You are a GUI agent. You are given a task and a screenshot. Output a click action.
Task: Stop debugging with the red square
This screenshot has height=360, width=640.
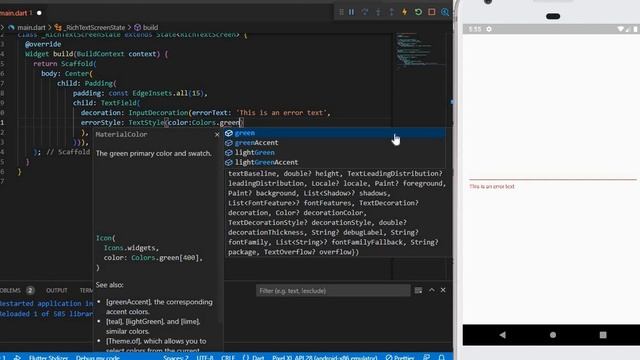431,12
